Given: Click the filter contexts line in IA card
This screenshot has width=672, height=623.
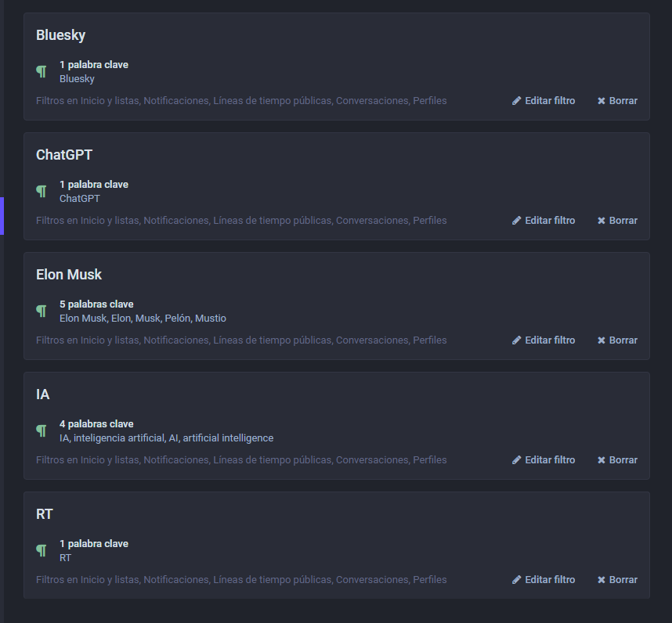Looking at the screenshot, I should (x=241, y=460).
